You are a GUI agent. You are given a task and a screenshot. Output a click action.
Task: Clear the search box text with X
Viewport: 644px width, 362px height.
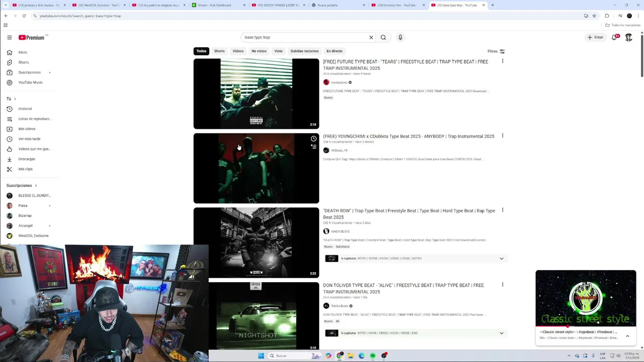pyautogui.click(x=371, y=37)
